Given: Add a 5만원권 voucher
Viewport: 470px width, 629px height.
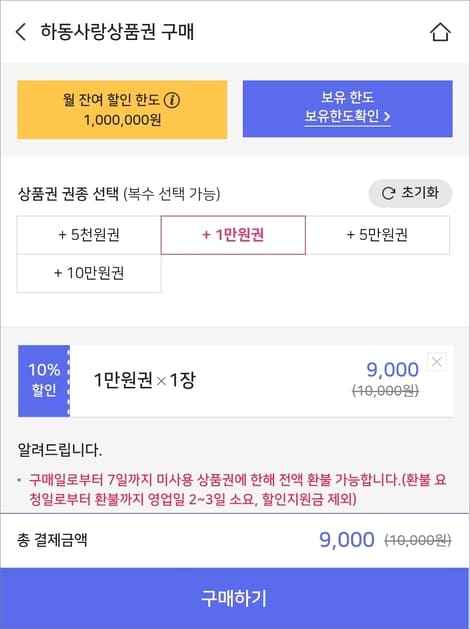Looking at the screenshot, I should point(377,235).
